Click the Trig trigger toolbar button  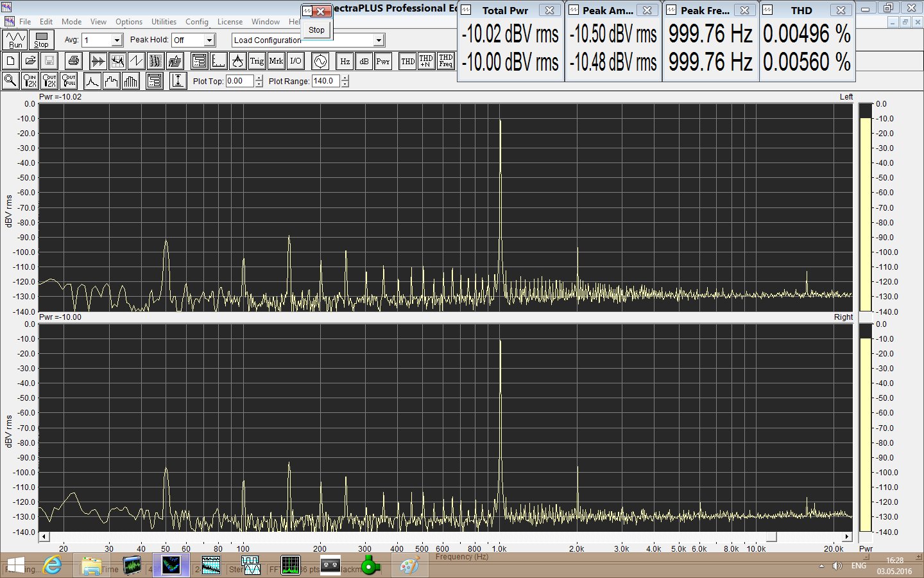(x=257, y=61)
